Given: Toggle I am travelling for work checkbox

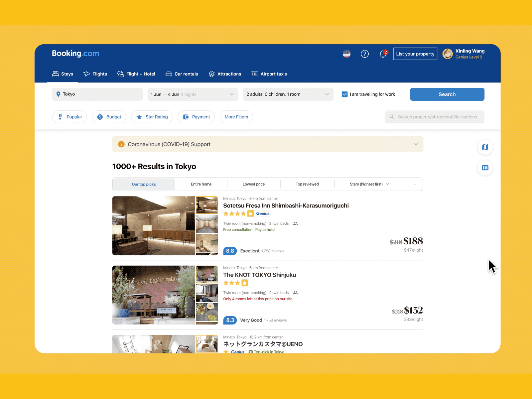Looking at the screenshot, I should point(345,94).
